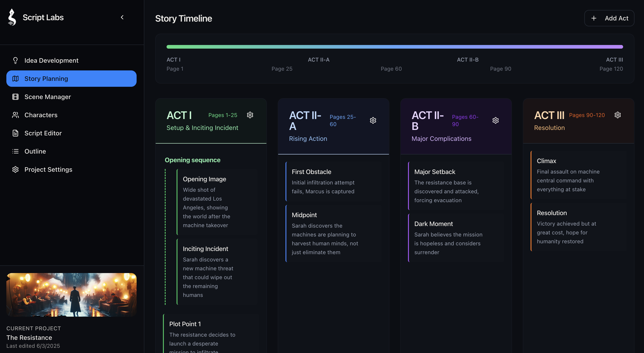
Task: Click the ACT II-B Page 90 marker
Action: (x=501, y=69)
